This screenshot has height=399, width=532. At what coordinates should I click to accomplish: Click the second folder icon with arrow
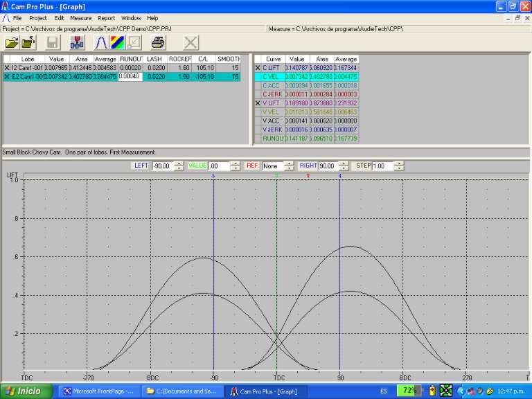tap(28, 43)
